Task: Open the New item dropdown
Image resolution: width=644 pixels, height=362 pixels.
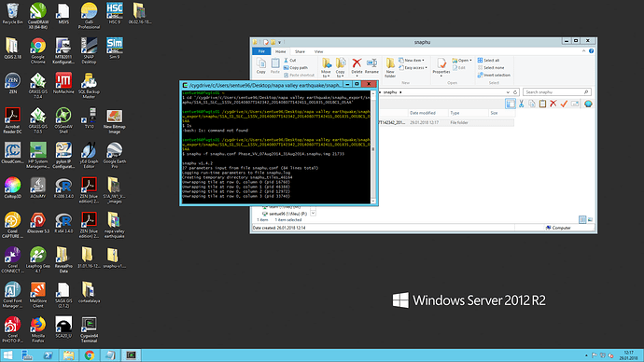Action: click(412, 61)
